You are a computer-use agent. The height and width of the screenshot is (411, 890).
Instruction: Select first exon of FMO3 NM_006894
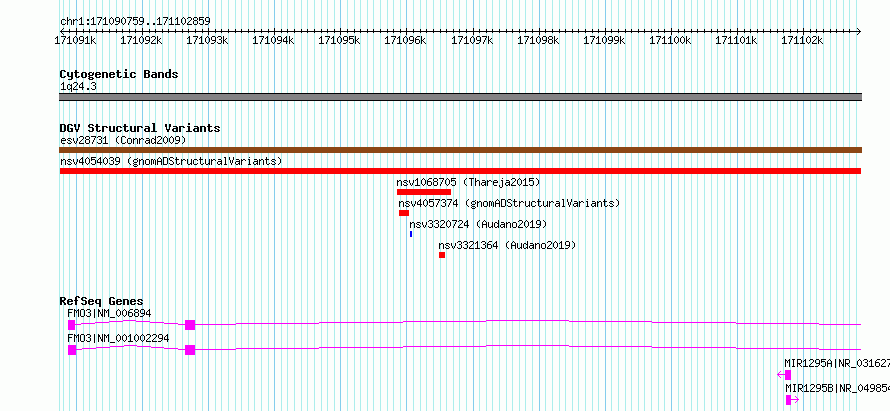72,325
